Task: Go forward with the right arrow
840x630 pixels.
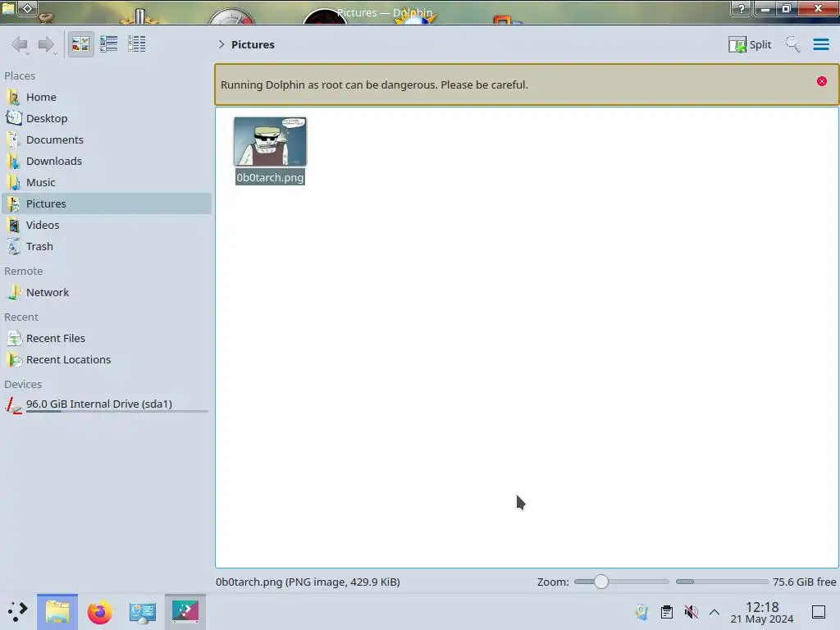Action: (x=47, y=44)
